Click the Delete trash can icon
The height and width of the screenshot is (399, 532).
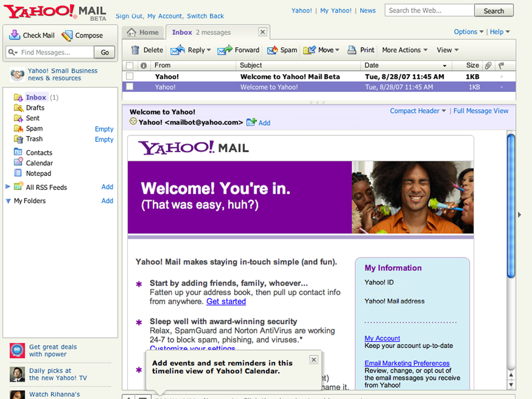[135, 50]
